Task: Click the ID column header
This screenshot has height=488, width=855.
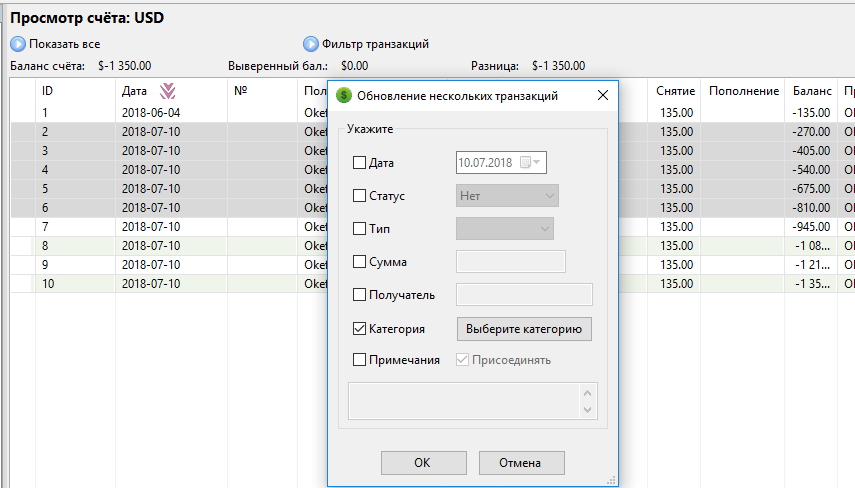Action: pyautogui.click(x=47, y=91)
